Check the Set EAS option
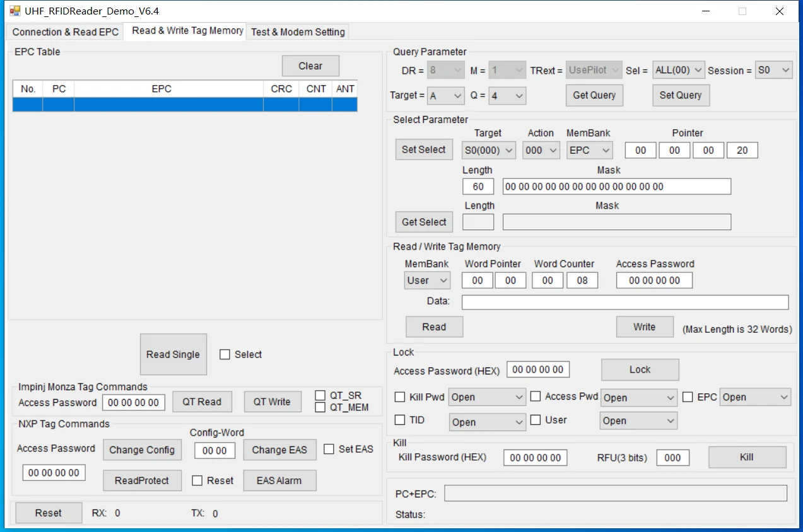Viewport: 803px width, 532px height. (x=329, y=449)
